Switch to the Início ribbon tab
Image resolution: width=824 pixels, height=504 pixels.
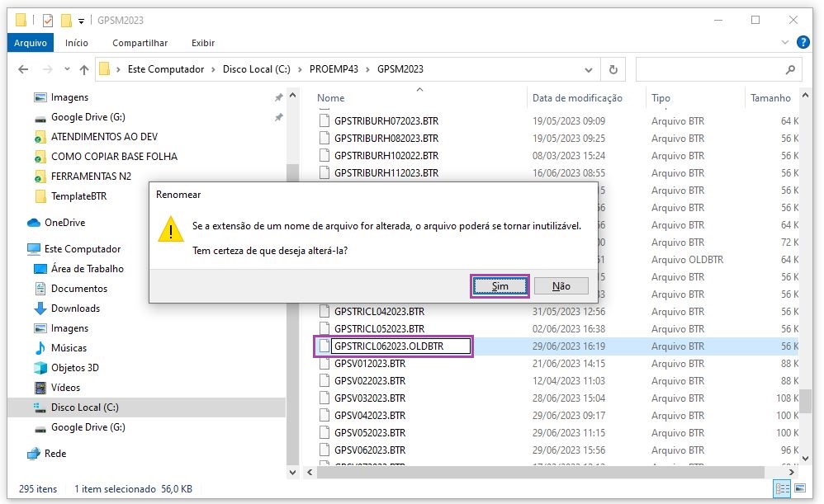coord(77,43)
